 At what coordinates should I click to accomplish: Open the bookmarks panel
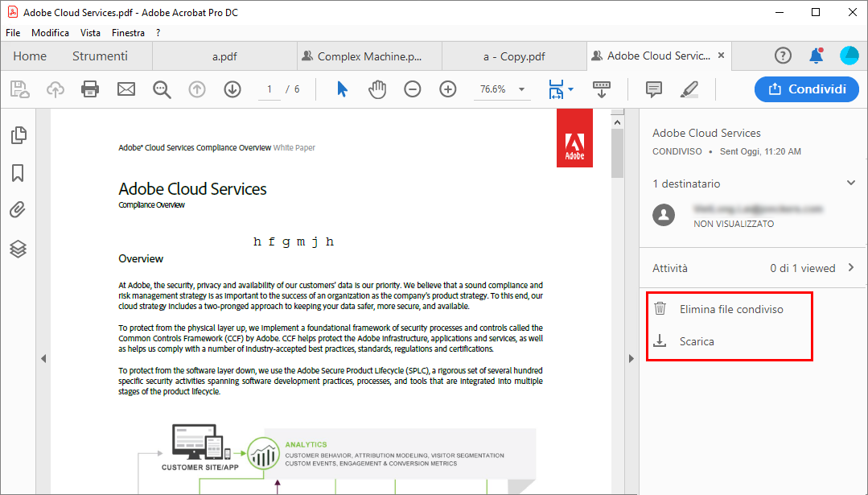18,173
